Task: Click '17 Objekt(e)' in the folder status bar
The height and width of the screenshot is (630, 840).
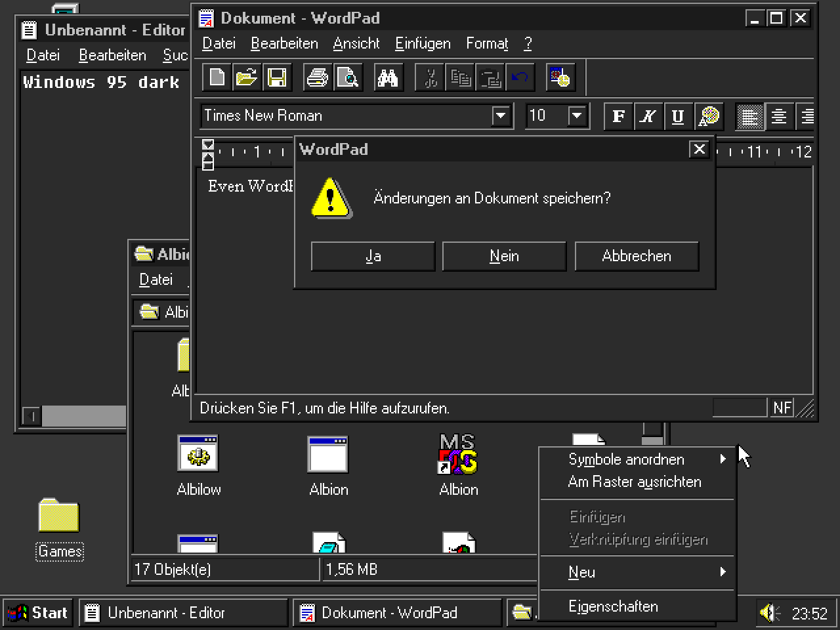Action: (x=173, y=569)
